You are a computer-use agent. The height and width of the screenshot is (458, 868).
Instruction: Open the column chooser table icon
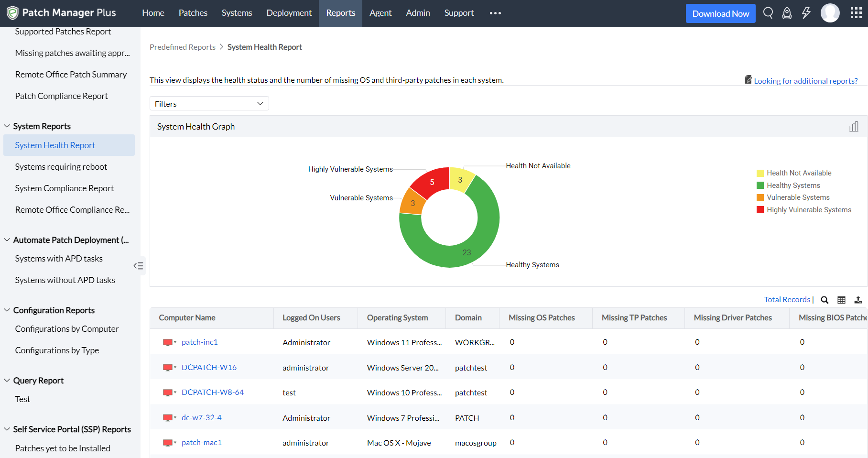point(841,300)
